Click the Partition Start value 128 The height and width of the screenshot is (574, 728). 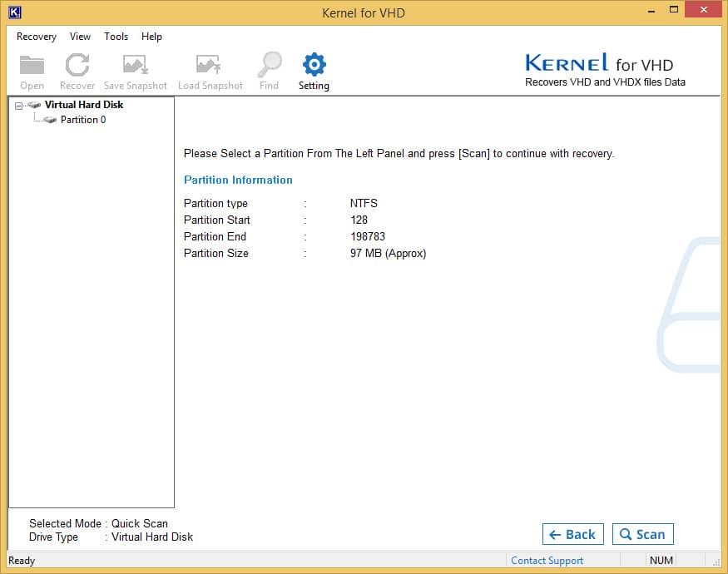coord(359,220)
